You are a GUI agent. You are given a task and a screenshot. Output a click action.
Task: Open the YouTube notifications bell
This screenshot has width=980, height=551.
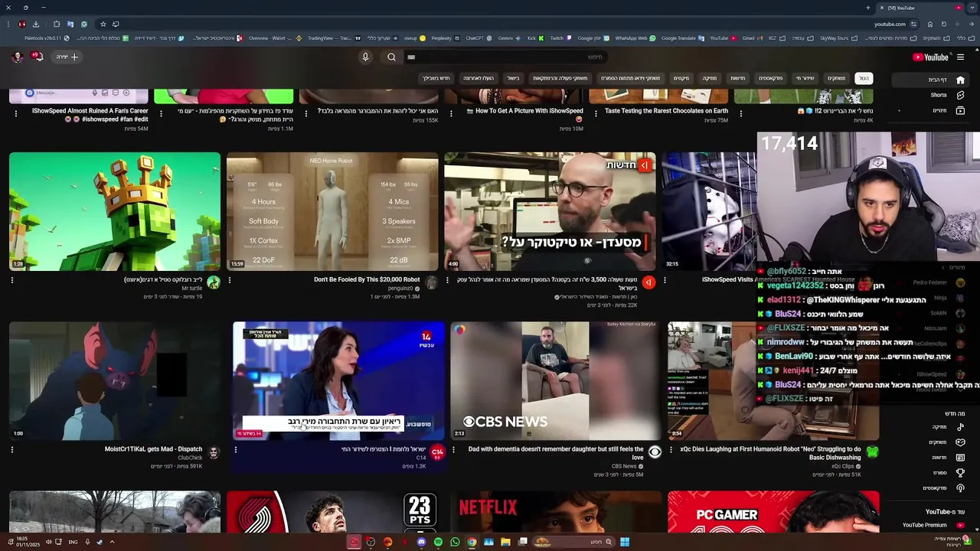point(38,57)
